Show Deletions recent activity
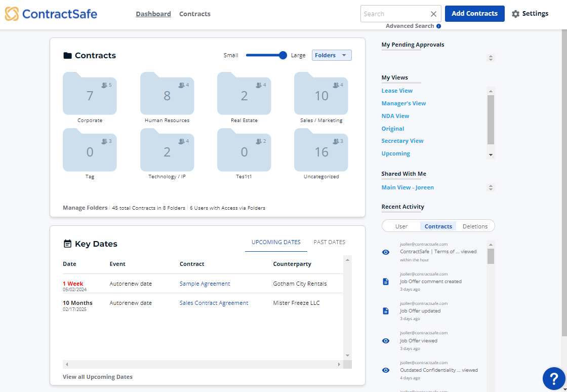Screen dimensions: 567x392 click(x=475, y=226)
